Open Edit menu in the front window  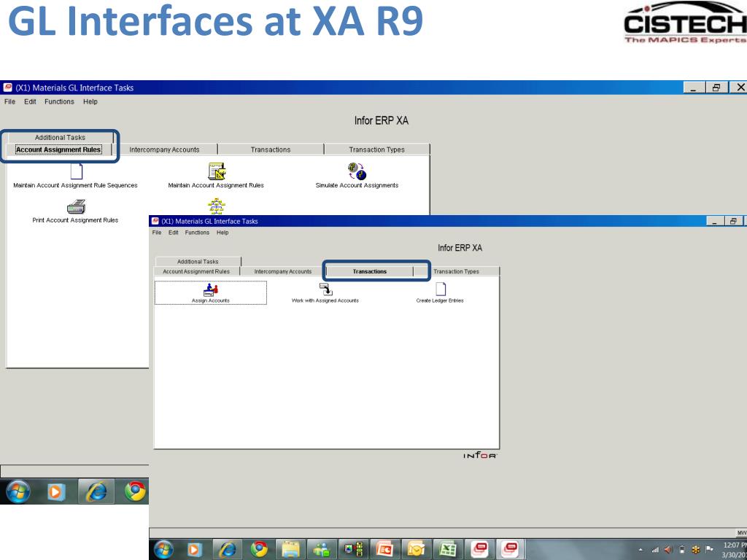pyautogui.click(x=174, y=233)
